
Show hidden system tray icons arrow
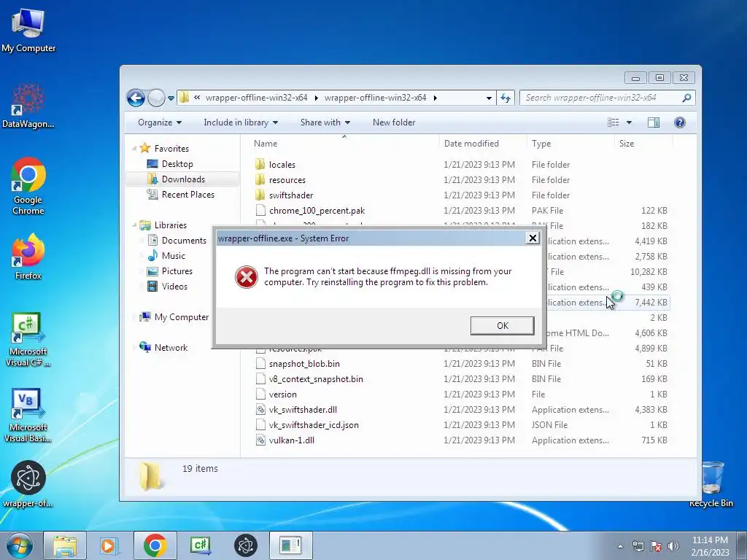[620, 546]
